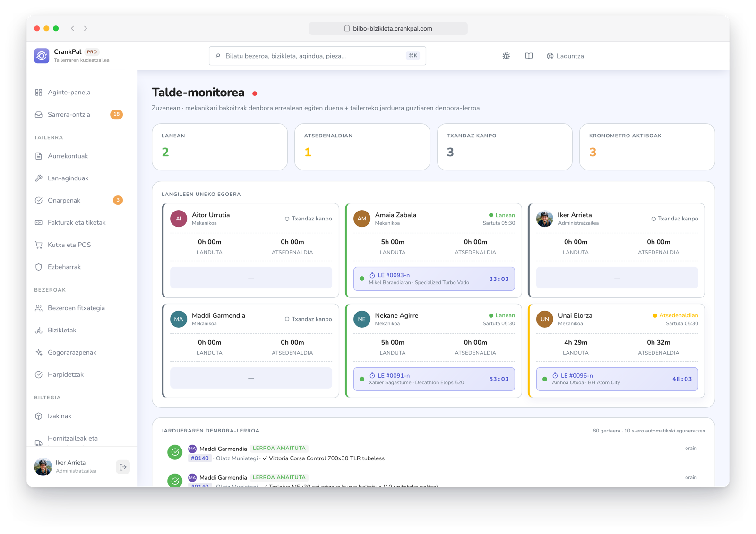Click the Harpidetzak check-circle icon
Viewport: 756px width, 534px height.
(39, 374)
